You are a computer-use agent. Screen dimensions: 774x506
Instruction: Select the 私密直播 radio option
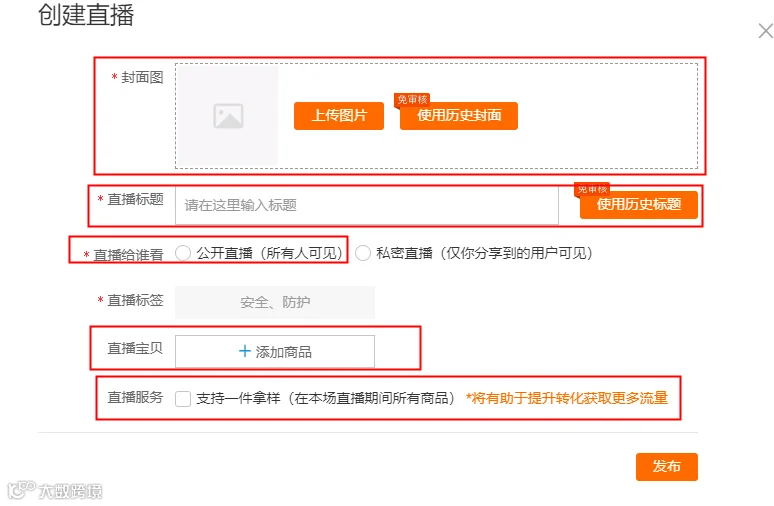[363, 253]
